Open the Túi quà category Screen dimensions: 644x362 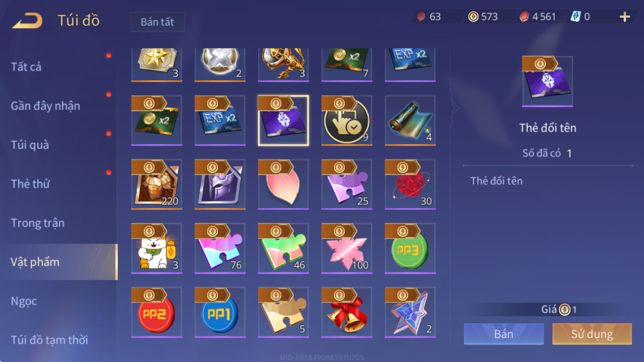[x=30, y=145]
